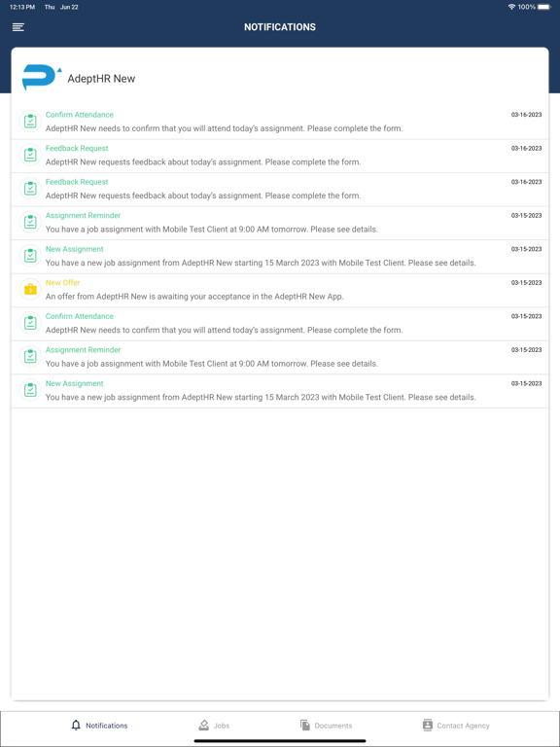
Task: Open the final New Assignment title in list
Action: click(x=74, y=383)
